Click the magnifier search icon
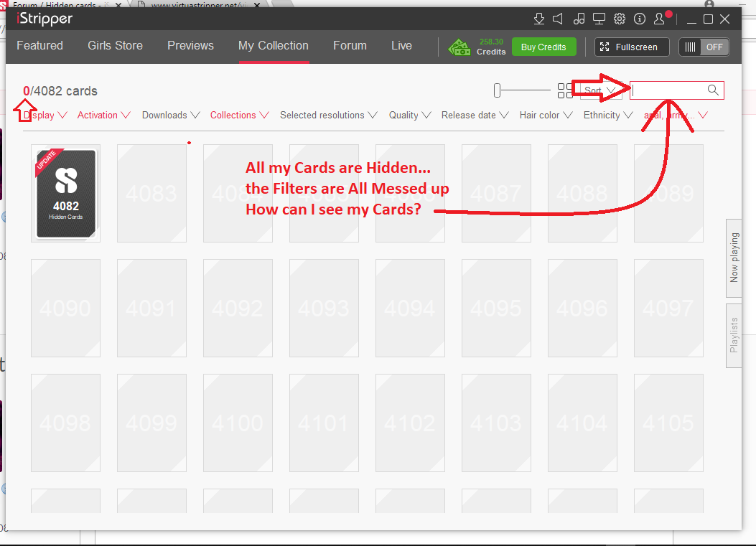The image size is (756, 546). [713, 90]
